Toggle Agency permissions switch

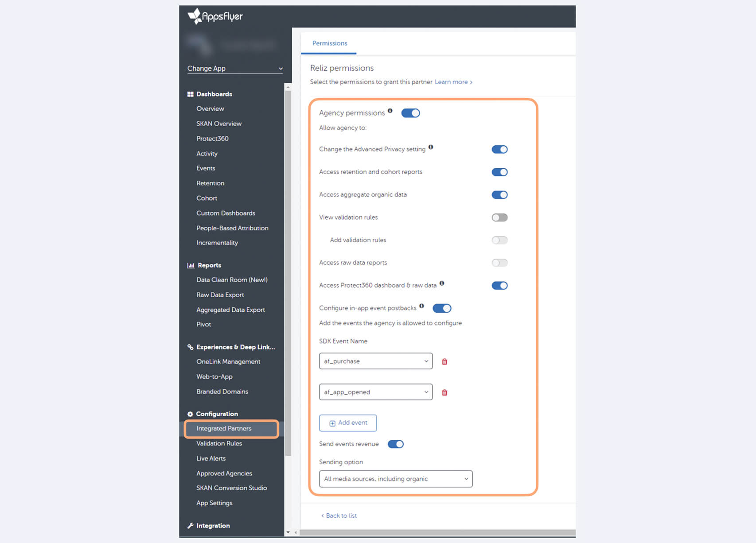coord(410,113)
